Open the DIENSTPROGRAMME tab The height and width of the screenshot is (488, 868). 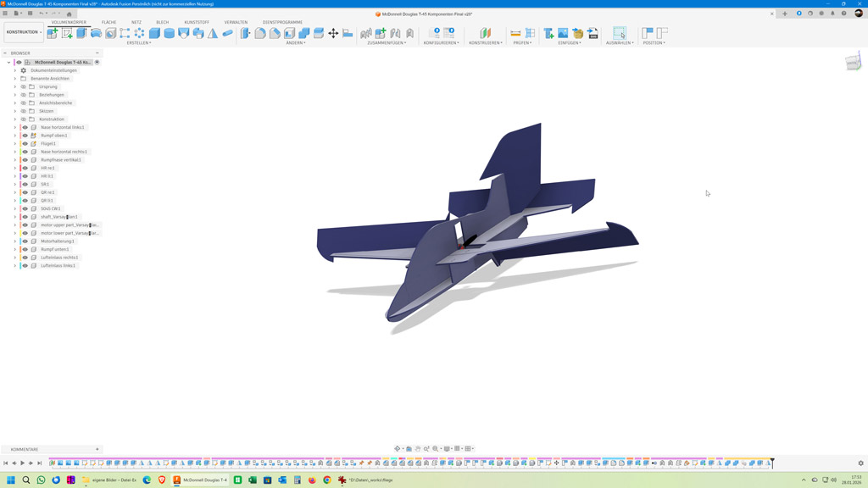(x=282, y=22)
